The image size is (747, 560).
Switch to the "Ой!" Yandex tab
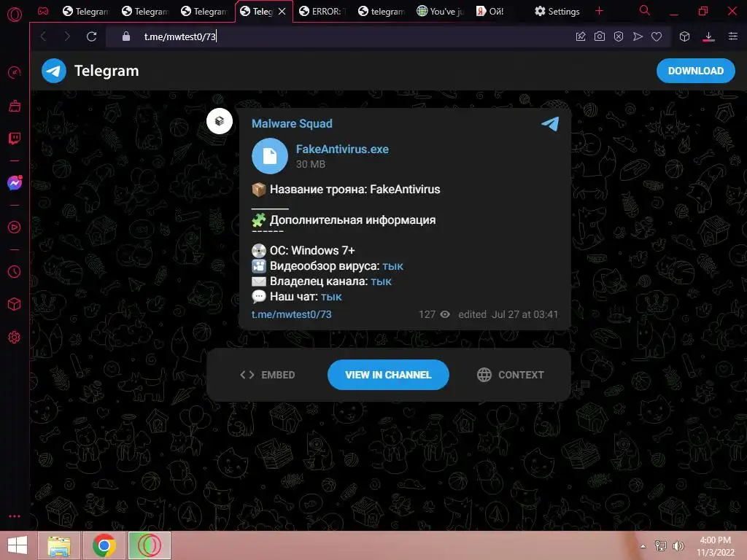500,12
